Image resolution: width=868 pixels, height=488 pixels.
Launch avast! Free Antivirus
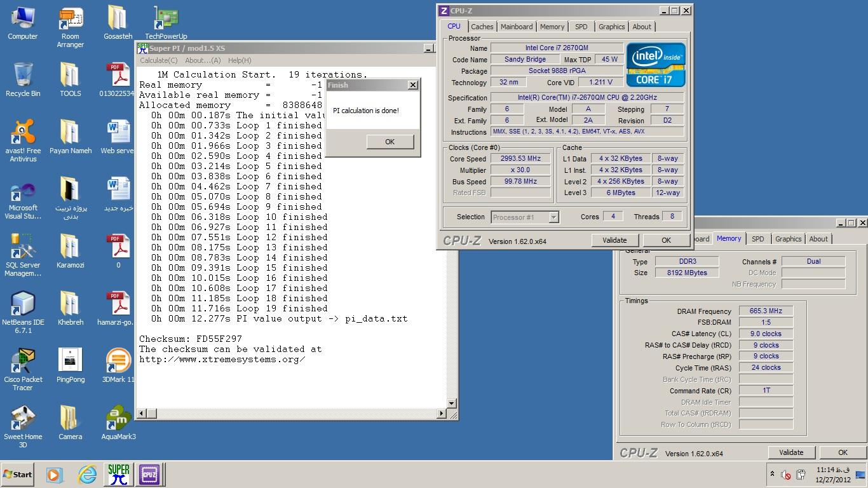click(23, 141)
